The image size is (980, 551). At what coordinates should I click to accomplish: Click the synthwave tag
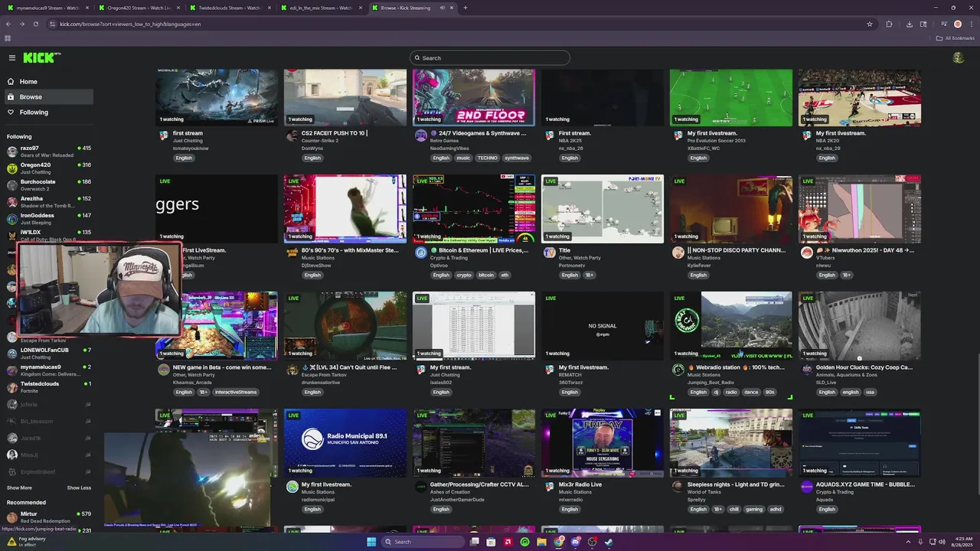pos(517,158)
